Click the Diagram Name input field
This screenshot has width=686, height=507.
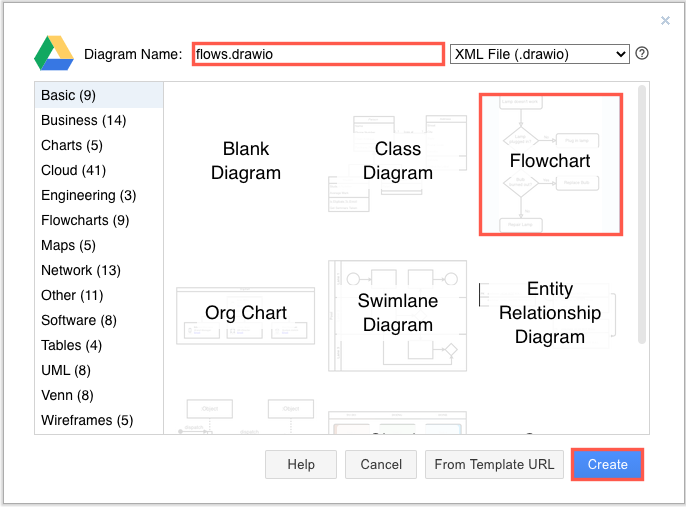pyautogui.click(x=318, y=54)
